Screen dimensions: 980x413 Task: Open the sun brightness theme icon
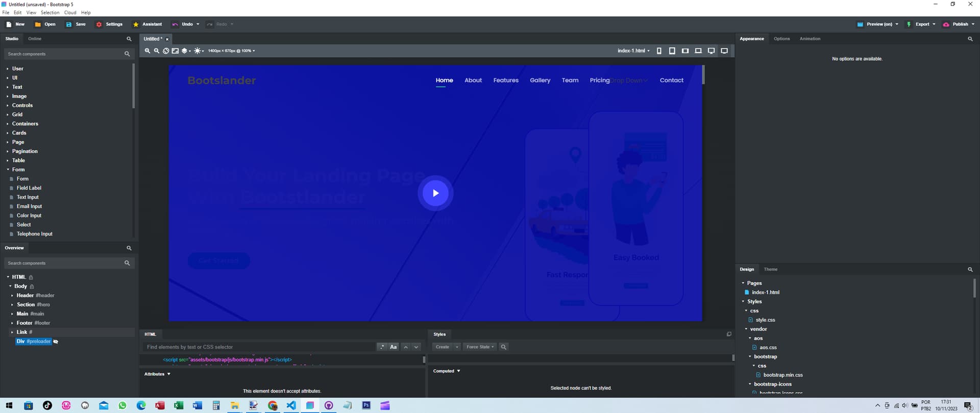click(199, 51)
